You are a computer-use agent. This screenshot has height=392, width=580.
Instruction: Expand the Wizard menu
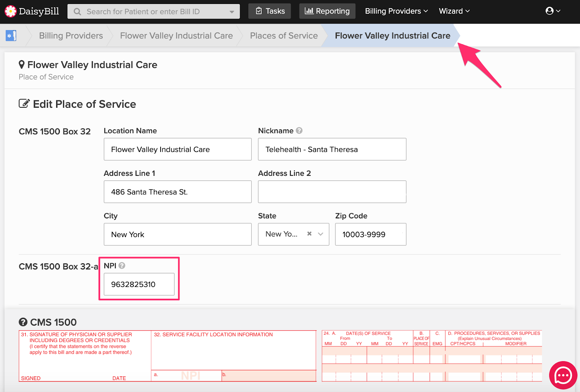pyautogui.click(x=454, y=11)
